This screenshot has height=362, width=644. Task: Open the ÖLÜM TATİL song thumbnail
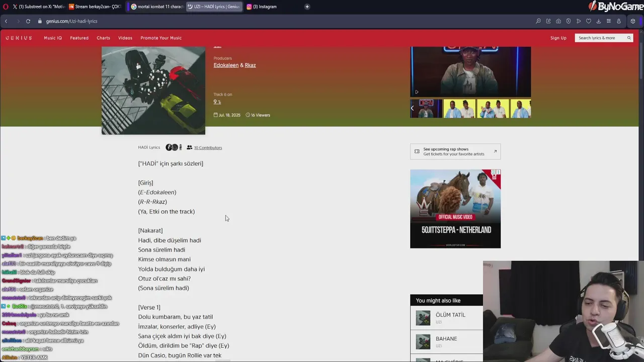423,318
